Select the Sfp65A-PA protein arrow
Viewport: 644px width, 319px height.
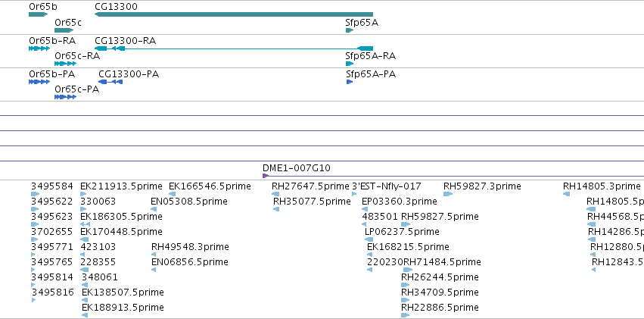[350, 82]
